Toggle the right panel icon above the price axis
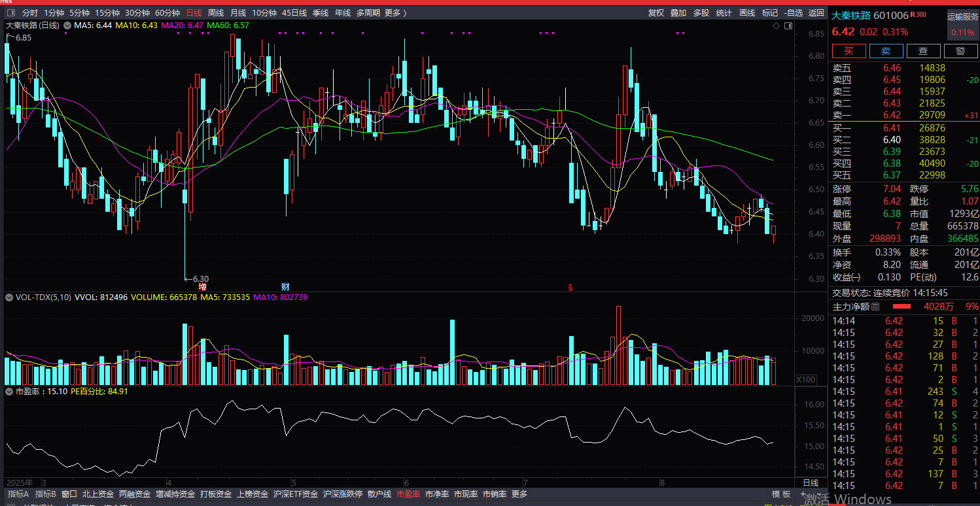Viewport: 980px width, 506px height. [x=788, y=25]
